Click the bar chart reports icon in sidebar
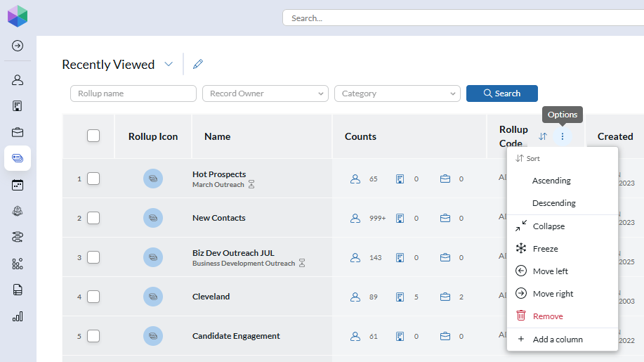Image resolution: width=644 pixels, height=362 pixels. [18, 316]
